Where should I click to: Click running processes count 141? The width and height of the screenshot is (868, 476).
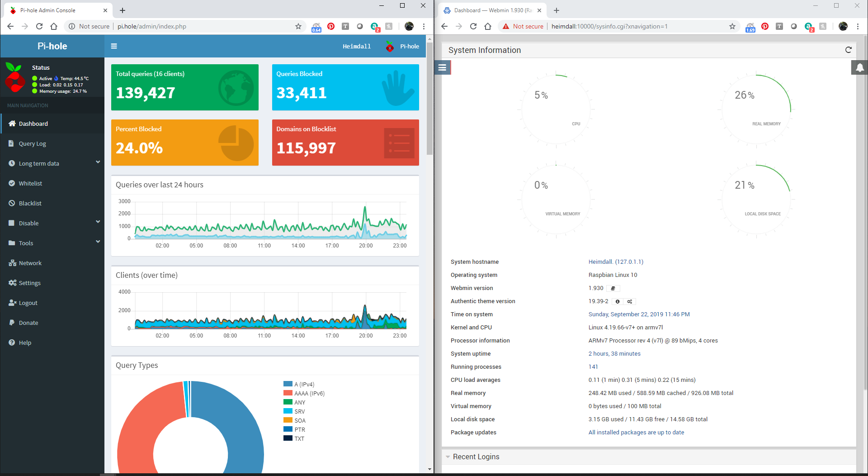tap(593, 367)
